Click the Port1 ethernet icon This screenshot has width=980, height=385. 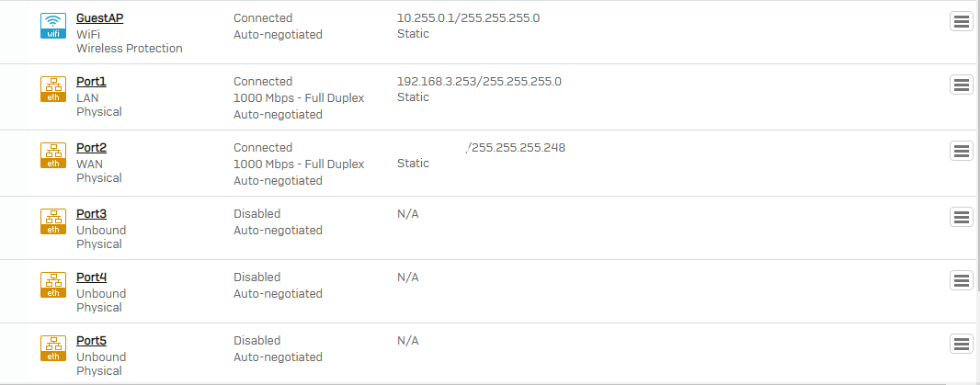tap(53, 89)
